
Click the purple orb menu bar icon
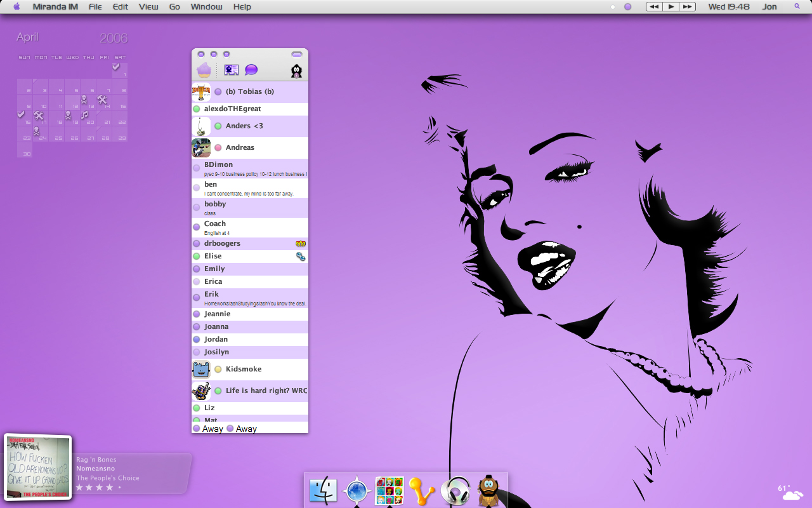click(x=627, y=7)
